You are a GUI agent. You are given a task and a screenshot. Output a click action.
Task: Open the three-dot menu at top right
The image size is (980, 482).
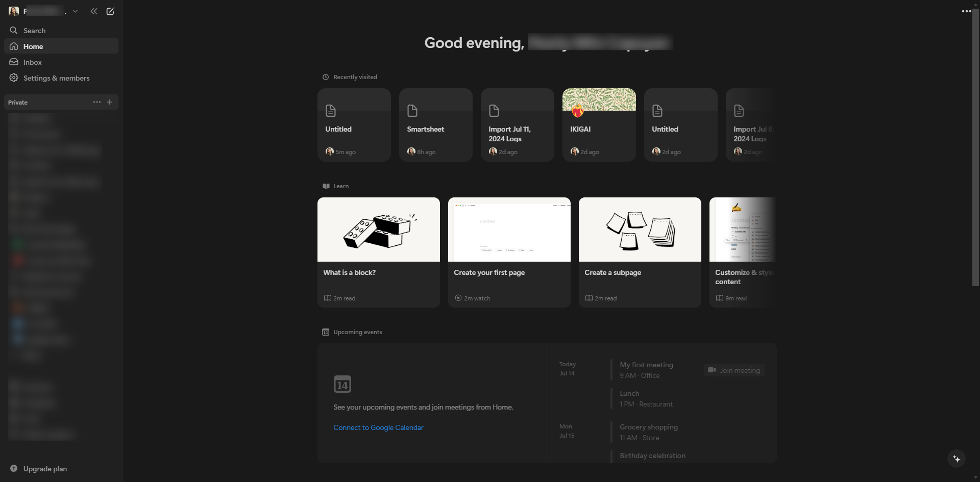click(x=966, y=11)
